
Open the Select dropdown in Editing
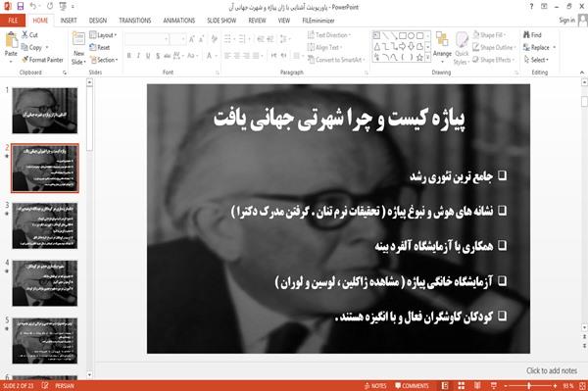click(536, 60)
